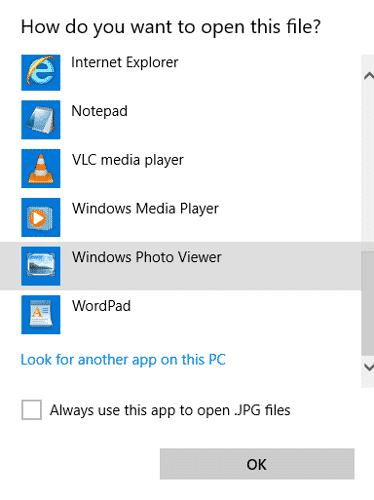The width and height of the screenshot is (374, 500).
Task: Confirm with the OK button
Action: click(x=257, y=464)
